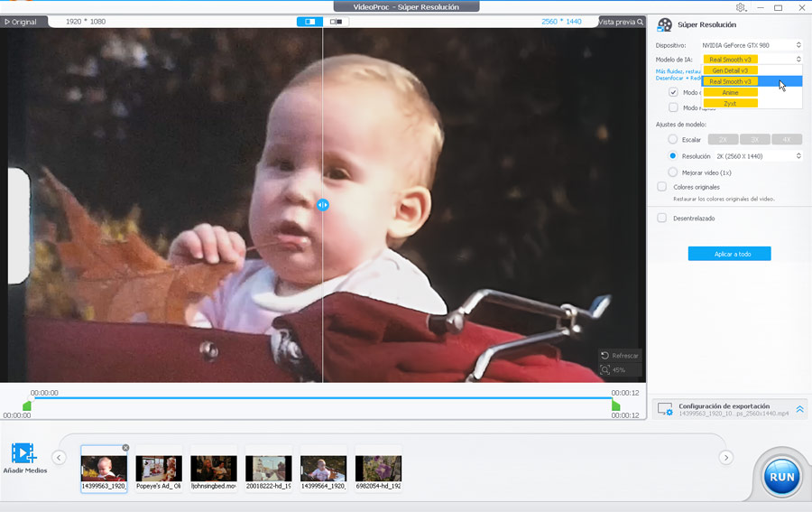The height and width of the screenshot is (512, 812).
Task: Click the export configuration monitor icon
Action: 665,409
